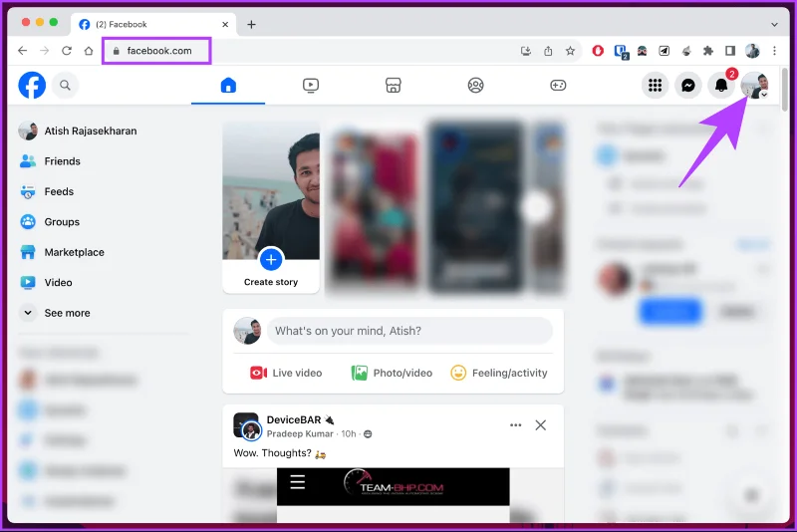Open the Facebook search magnifier
This screenshot has height=532, width=797.
(x=65, y=85)
